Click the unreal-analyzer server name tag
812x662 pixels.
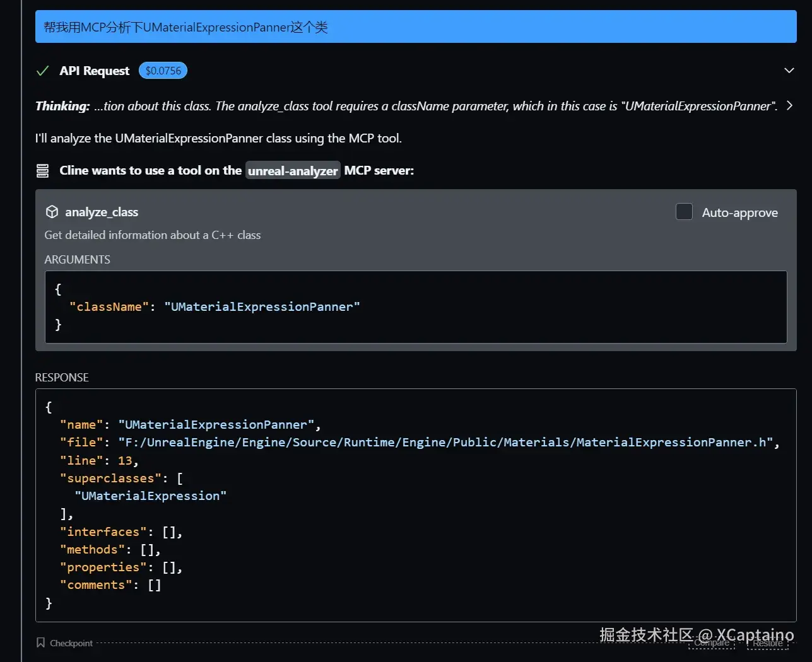pos(293,171)
